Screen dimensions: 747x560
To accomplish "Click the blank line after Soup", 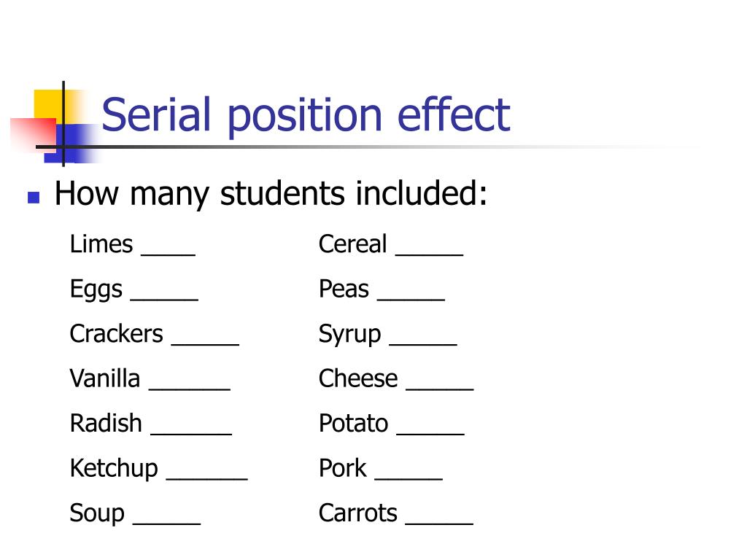I will point(167,523).
